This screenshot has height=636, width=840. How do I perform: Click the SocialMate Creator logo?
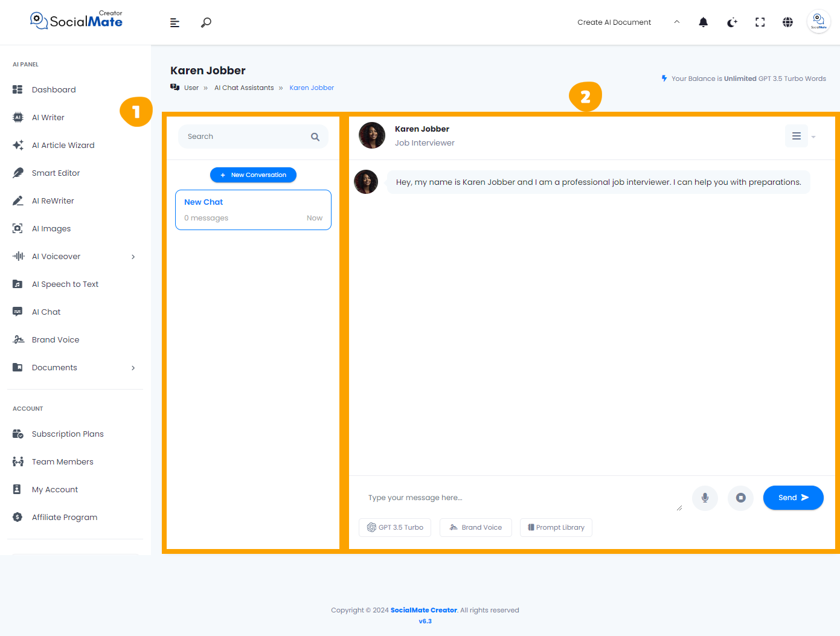76,21
